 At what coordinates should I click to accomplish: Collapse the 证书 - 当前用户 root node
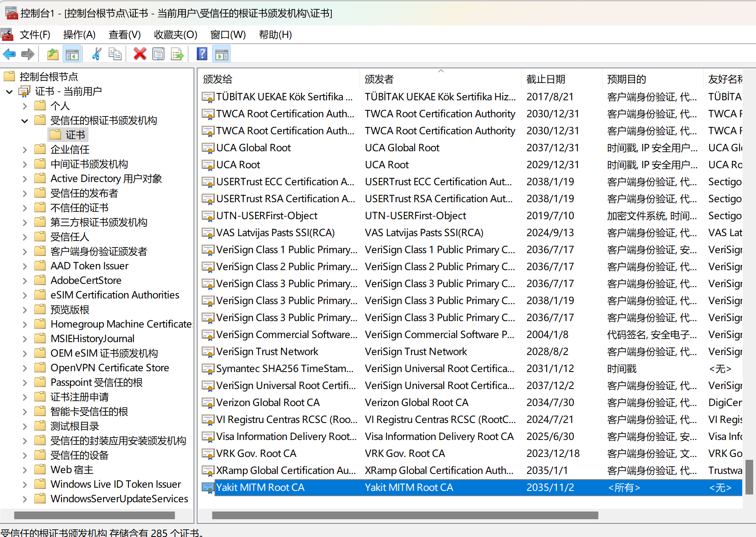(9, 92)
